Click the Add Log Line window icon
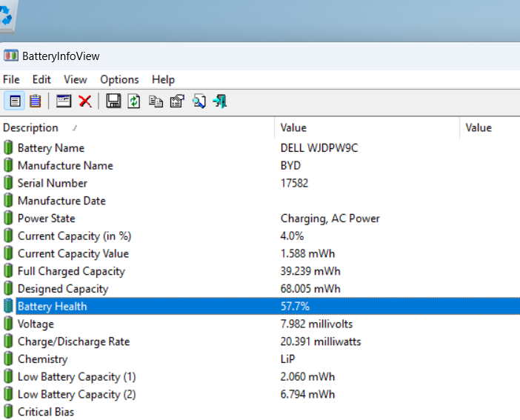The width and height of the screenshot is (520, 420). pos(64,101)
